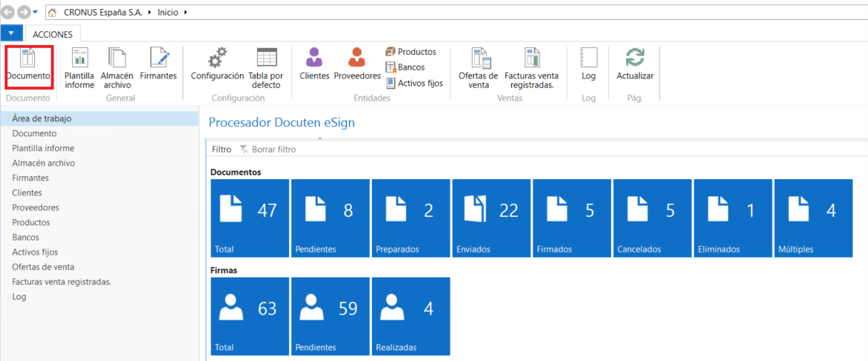Screen dimensions: 868x361
Task: Open Firmantes ribbon icon
Action: coord(158,64)
